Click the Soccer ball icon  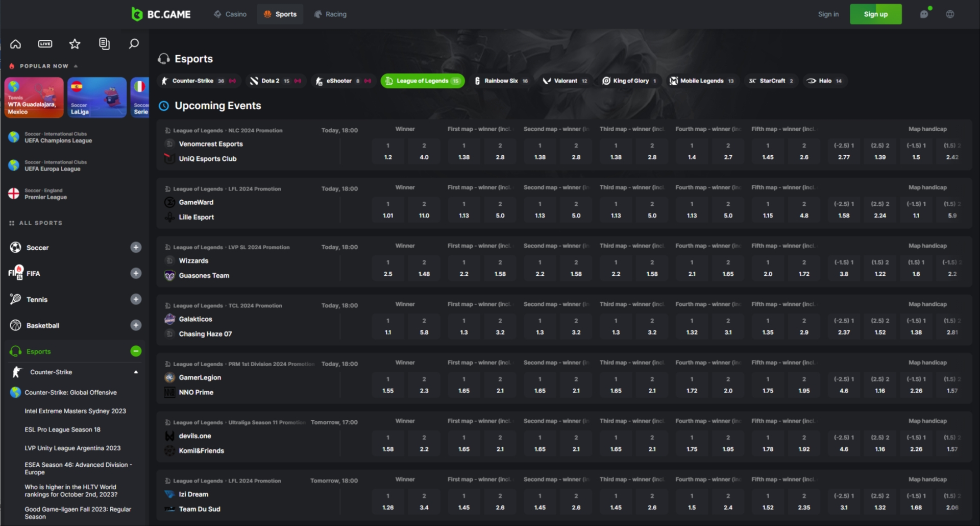click(x=16, y=248)
